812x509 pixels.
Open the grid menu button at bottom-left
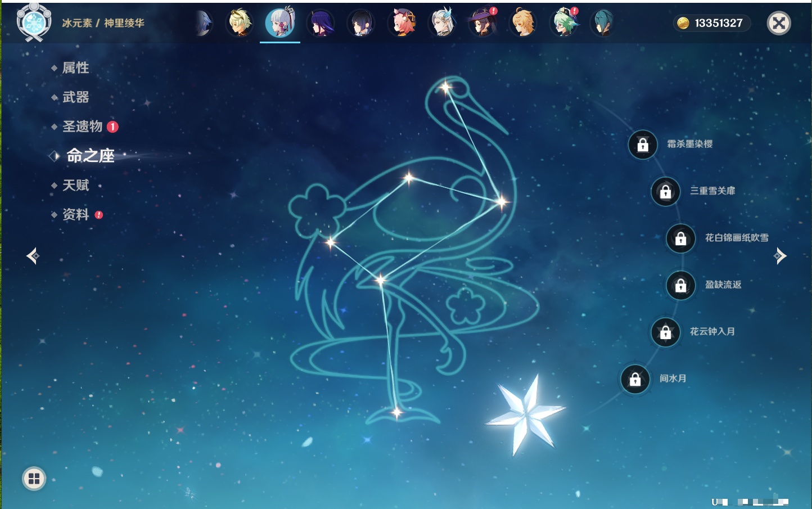pos(34,479)
